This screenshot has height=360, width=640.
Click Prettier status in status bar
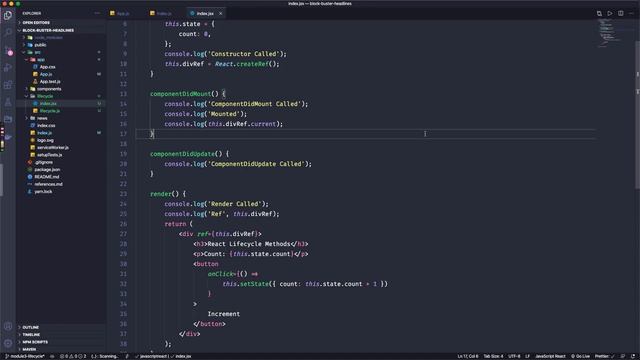[604, 356]
